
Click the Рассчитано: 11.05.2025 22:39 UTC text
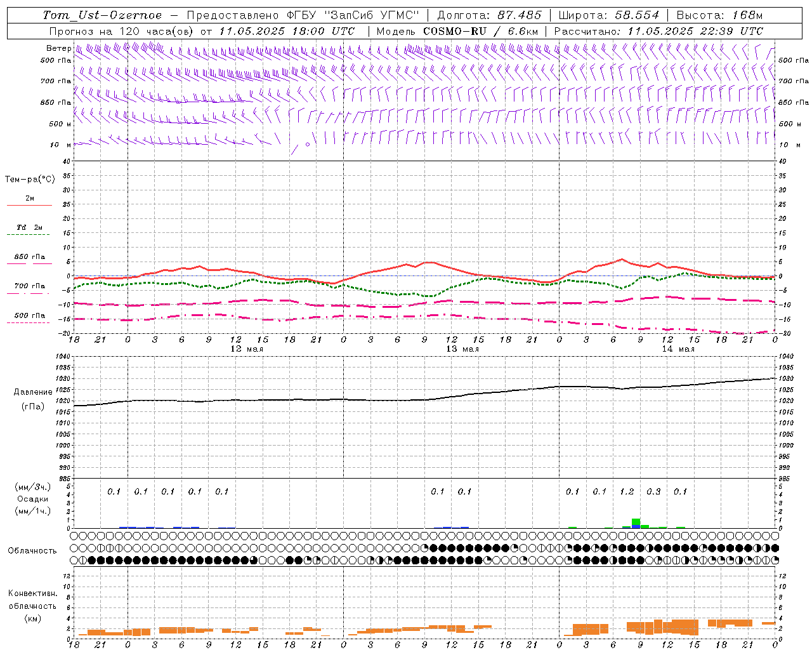[x=658, y=31]
